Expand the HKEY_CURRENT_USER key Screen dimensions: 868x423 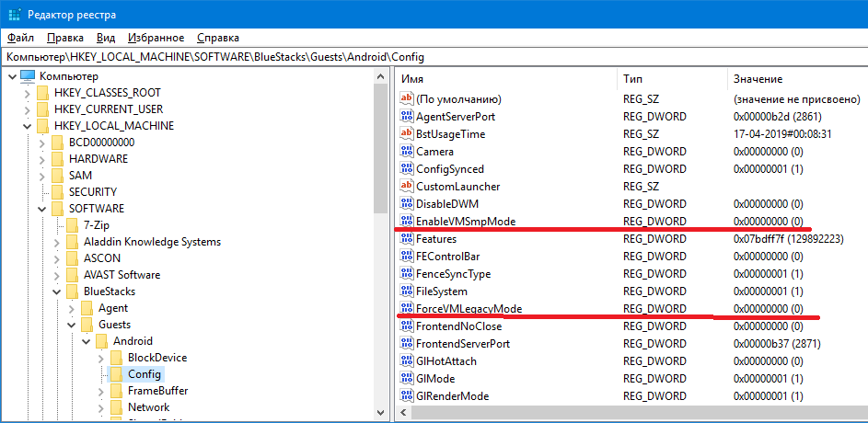click(26, 109)
